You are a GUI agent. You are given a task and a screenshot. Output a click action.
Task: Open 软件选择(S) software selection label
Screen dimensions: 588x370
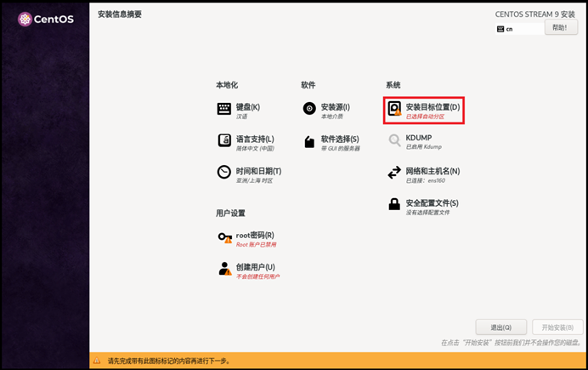[x=340, y=139]
